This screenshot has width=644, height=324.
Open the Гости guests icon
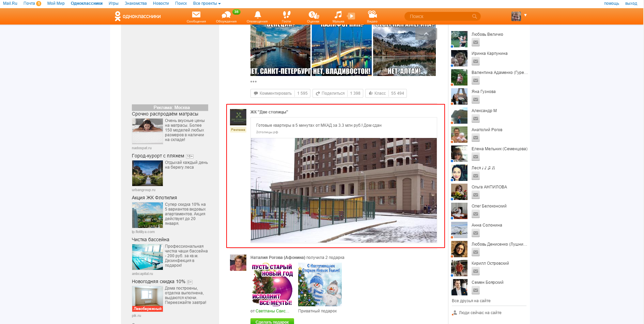(286, 15)
